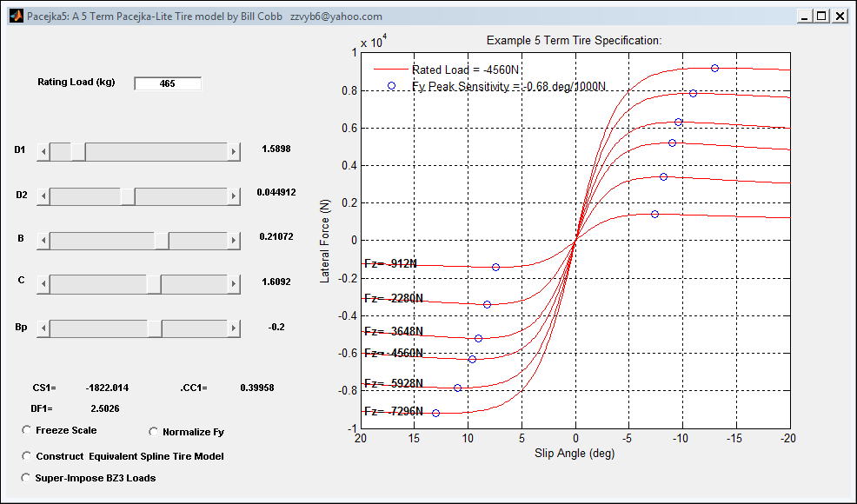Click the .CC1 value 0.39958
This screenshot has width=857, height=504.
click(x=257, y=388)
